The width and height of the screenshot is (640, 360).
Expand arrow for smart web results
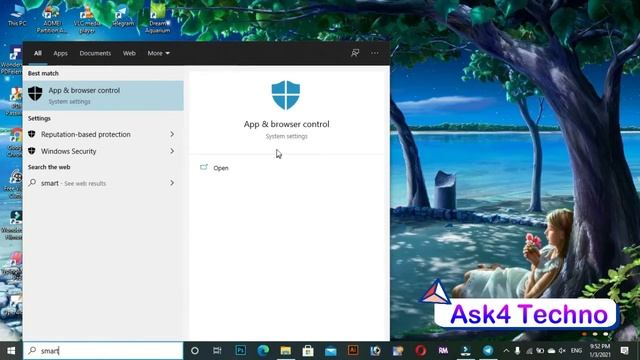[x=172, y=183]
